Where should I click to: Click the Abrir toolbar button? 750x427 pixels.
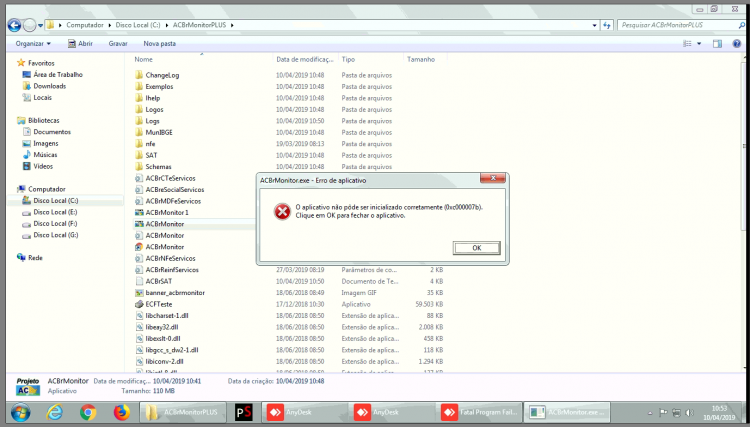pyautogui.click(x=80, y=44)
